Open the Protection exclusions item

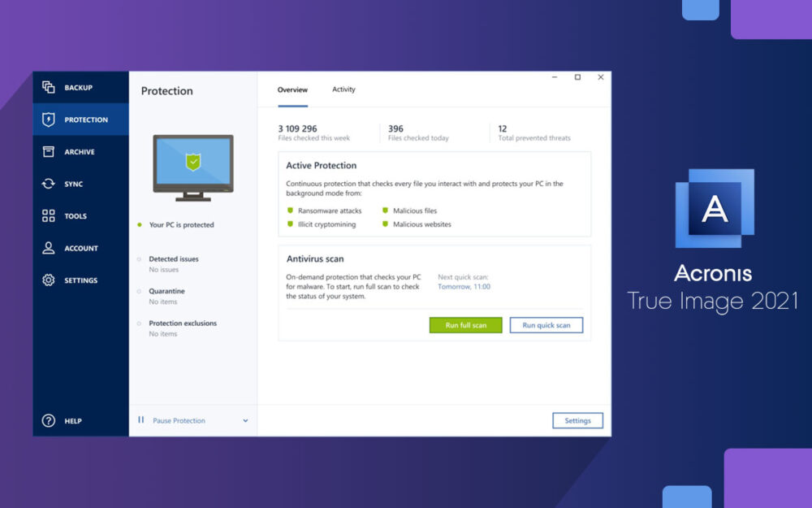pos(183,323)
